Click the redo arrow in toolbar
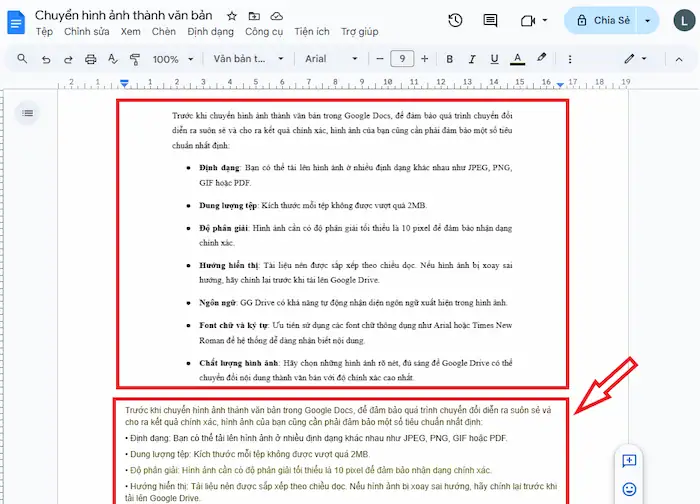700x504 pixels. point(68,59)
